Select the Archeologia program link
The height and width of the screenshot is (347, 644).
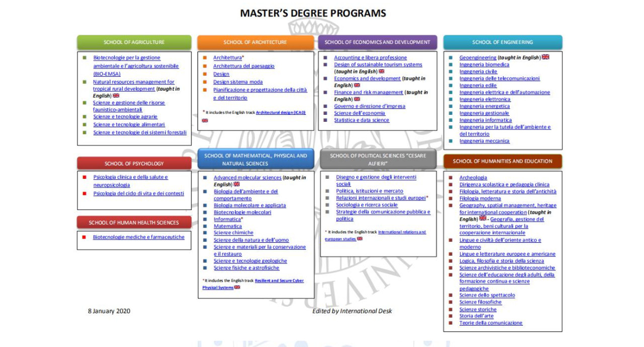click(473, 177)
